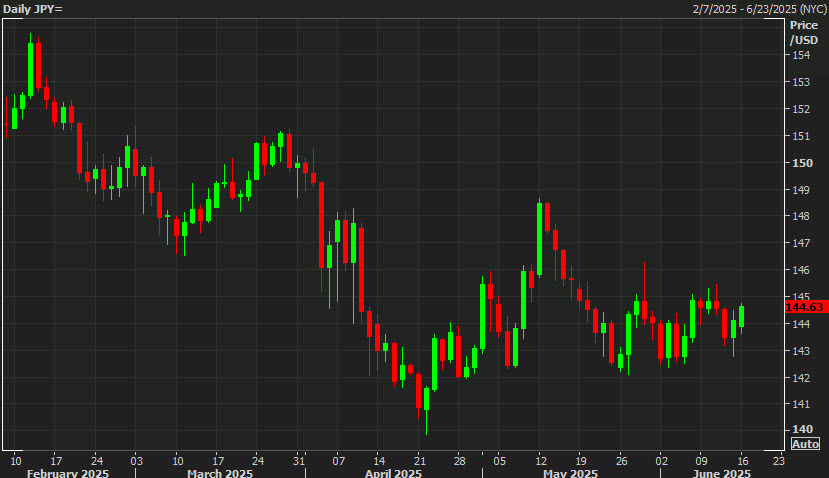Click the 03 date tick in March
Image resolution: width=829 pixels, height=478 pixels.
(x=136, y=461)
